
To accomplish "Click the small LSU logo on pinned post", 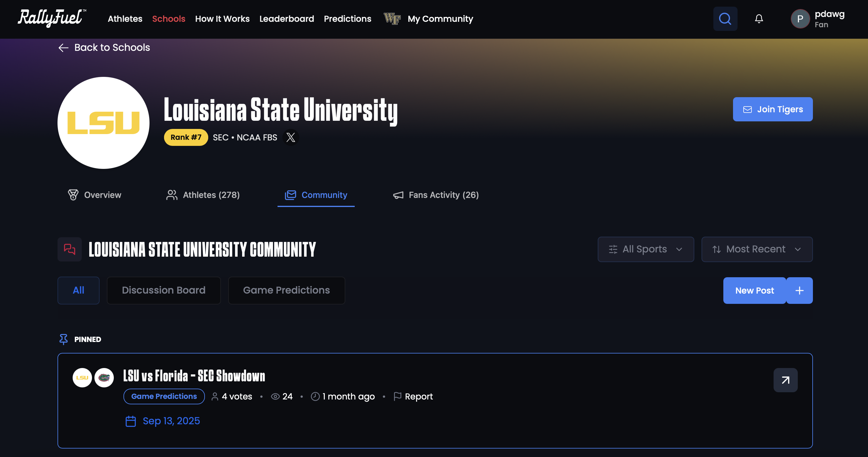I will pyautogui.click(x=82, y=377).
